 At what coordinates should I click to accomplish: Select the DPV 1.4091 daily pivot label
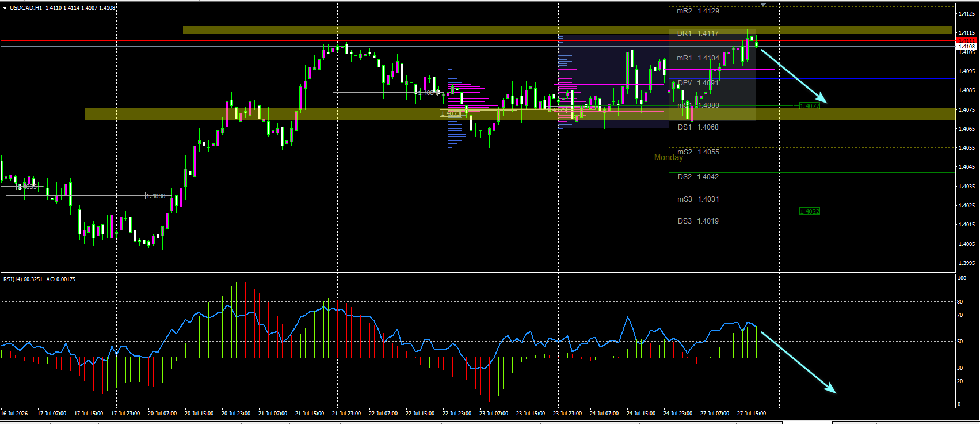coord(698,83)
